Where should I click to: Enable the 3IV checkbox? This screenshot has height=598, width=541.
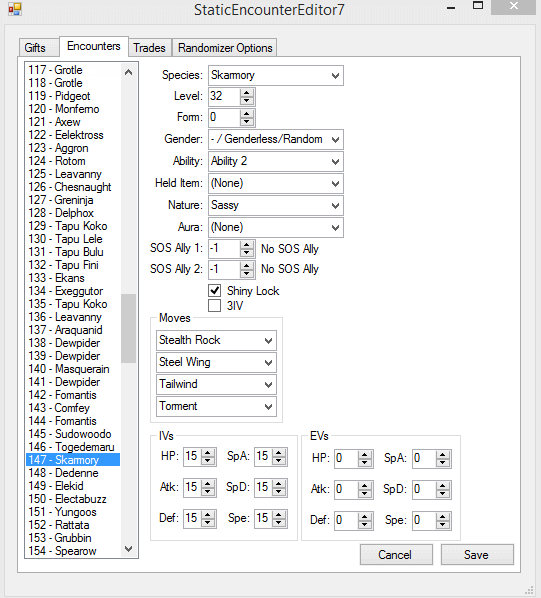[215, 305]
